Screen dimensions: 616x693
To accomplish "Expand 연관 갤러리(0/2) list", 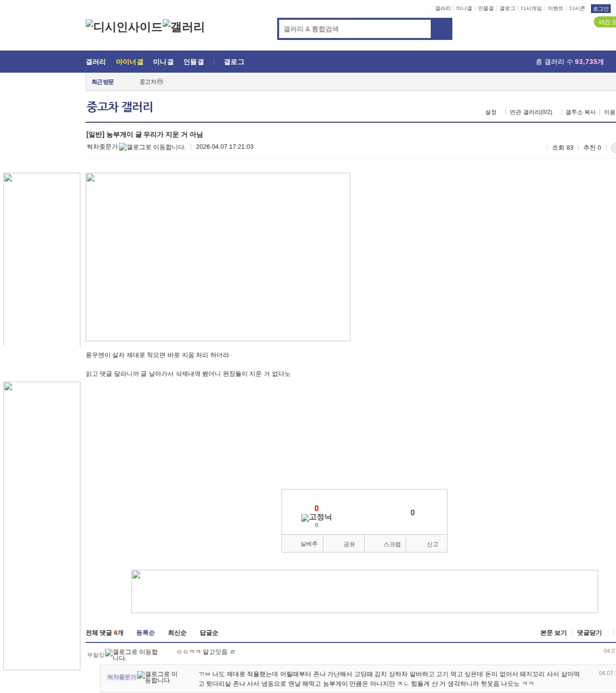I will (x=530, y=112).
